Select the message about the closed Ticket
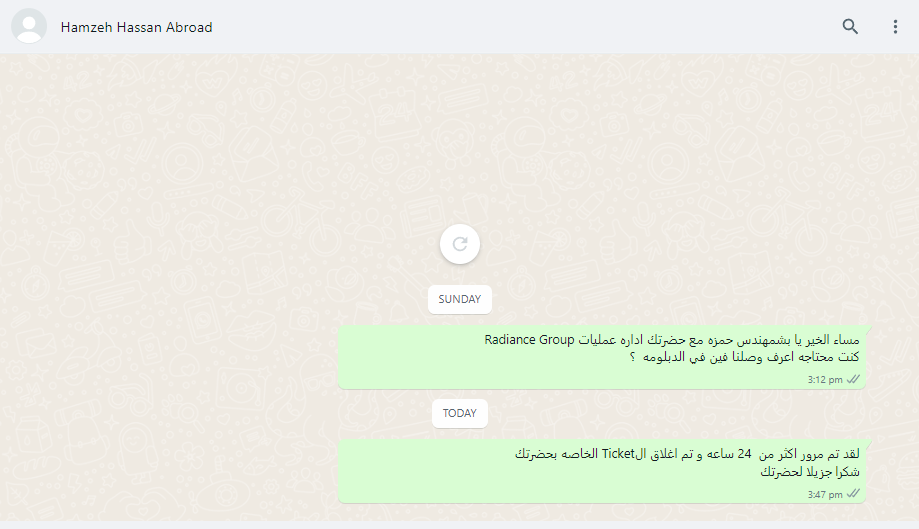The width and height of the screenshot is (919, 529). 602,471
